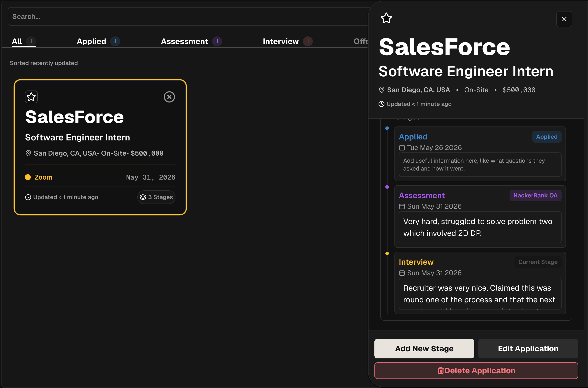Screen dimensions: 588x388
Task: Click the clock icon on SalesForce card
Action: click(28, 197)
